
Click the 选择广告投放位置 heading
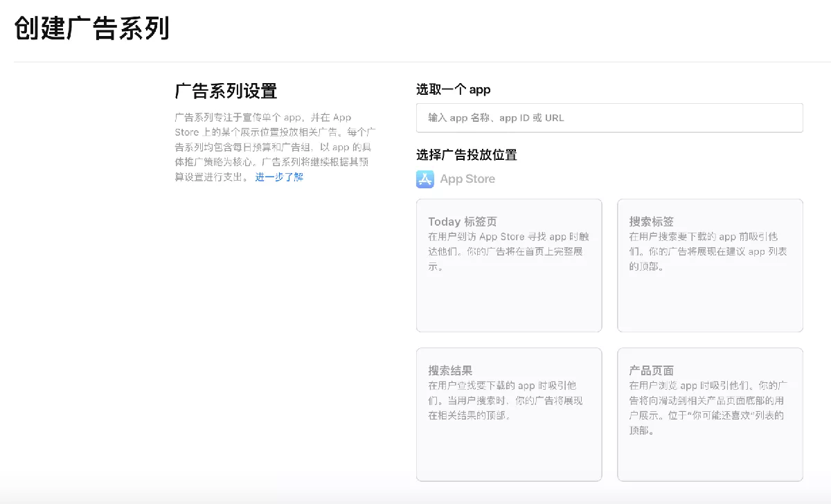(466, 155)
